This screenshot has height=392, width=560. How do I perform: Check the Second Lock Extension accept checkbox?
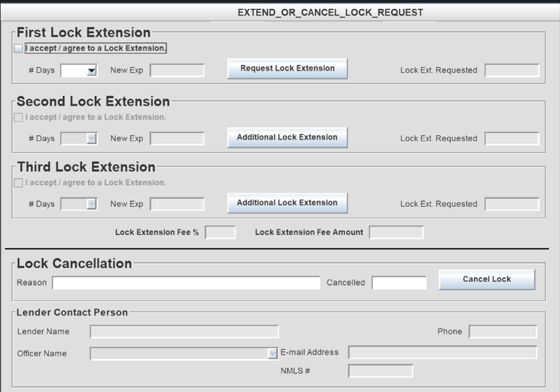pyautogui.click(x=19, y=118)
